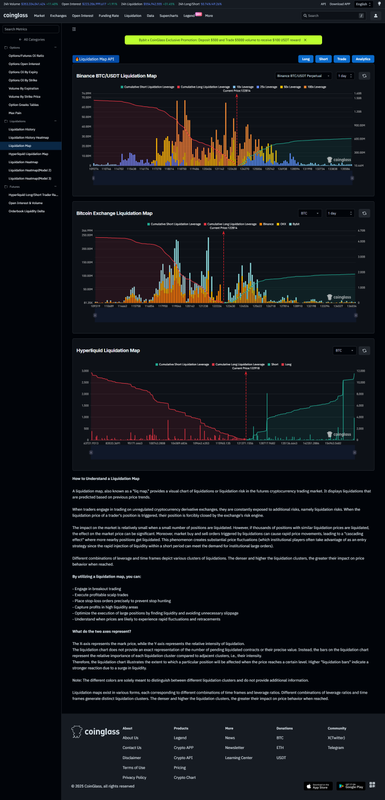Click the blue Trade button
The width and height of the screenshot is (385, 800).
click(x=341, y=59)
